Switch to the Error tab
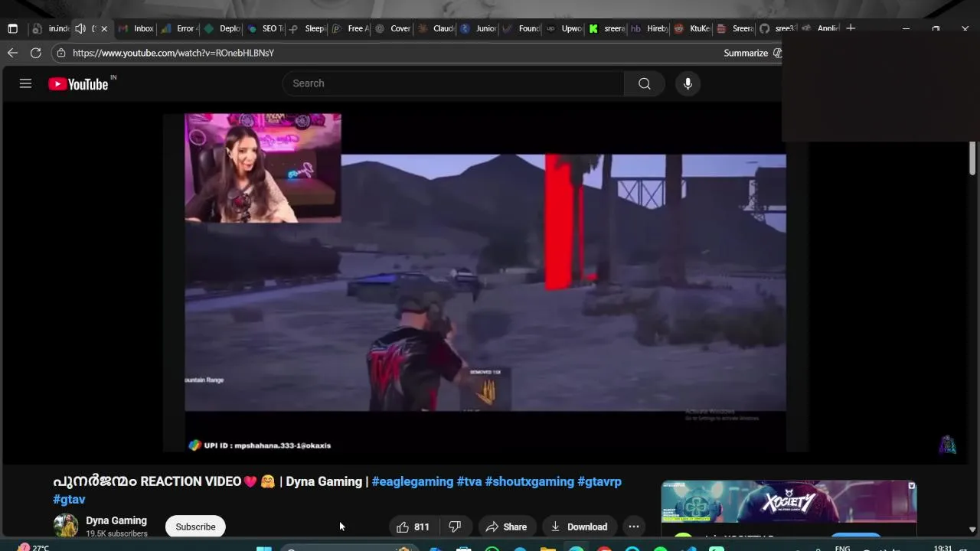 point(179,28)
